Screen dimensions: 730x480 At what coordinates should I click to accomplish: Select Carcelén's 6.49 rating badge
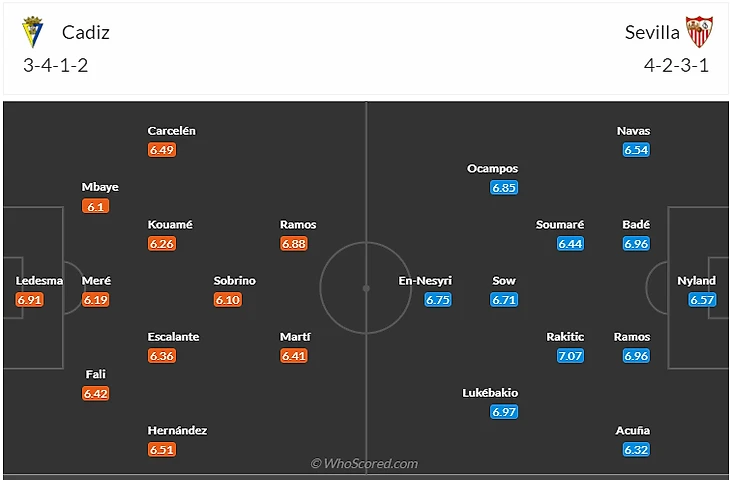point(162,150)
